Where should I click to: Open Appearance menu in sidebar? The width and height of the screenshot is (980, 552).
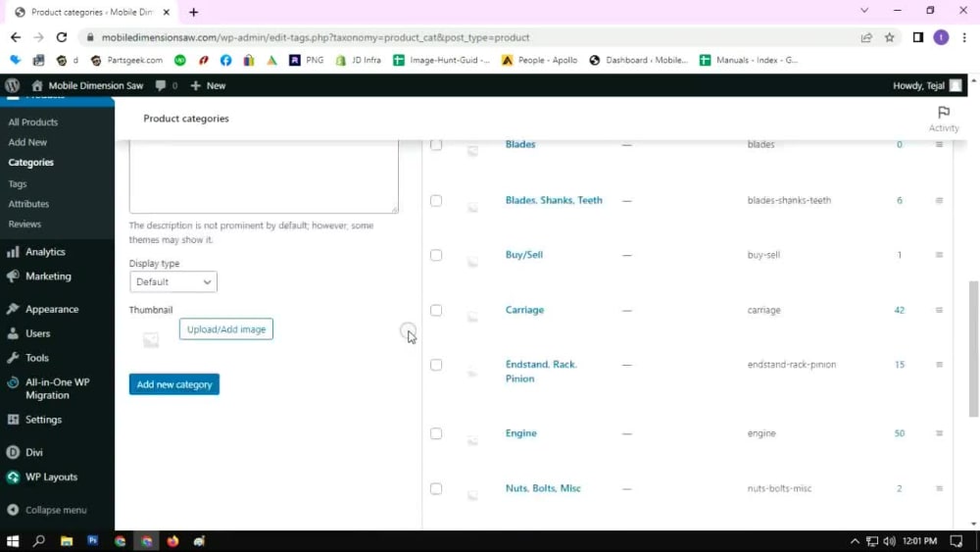click(x=52, y=310)
